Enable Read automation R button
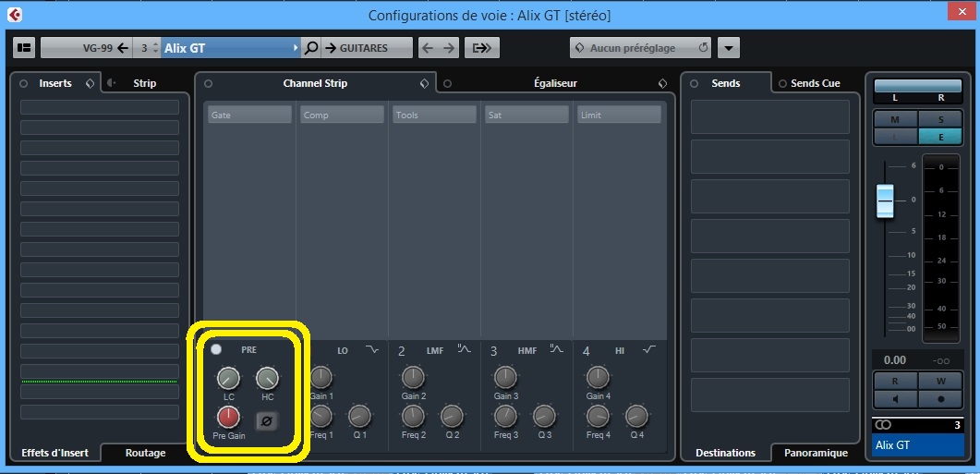This screenshot has width=980, height=474. [895, 381]
